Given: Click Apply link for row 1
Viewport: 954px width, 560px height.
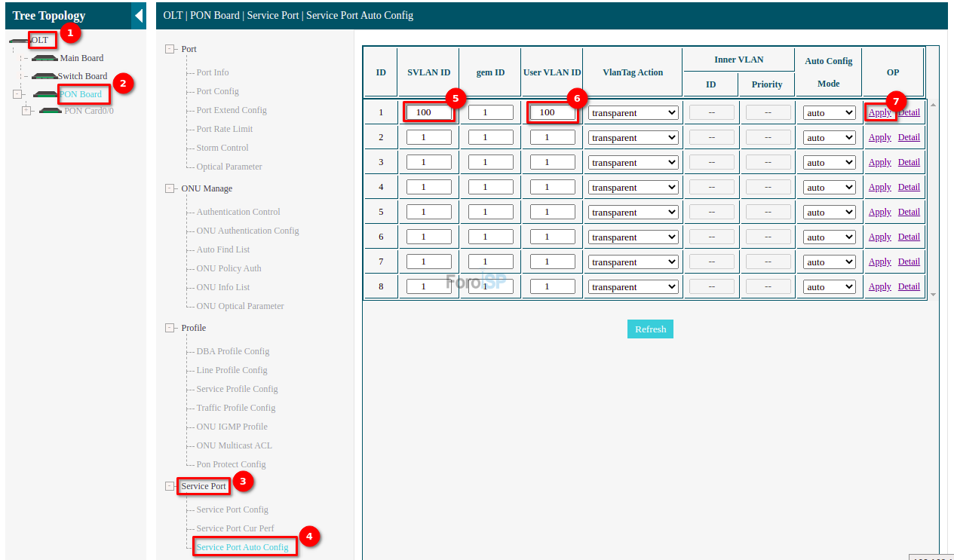Looking at the screenshot, I should [879, 113].
